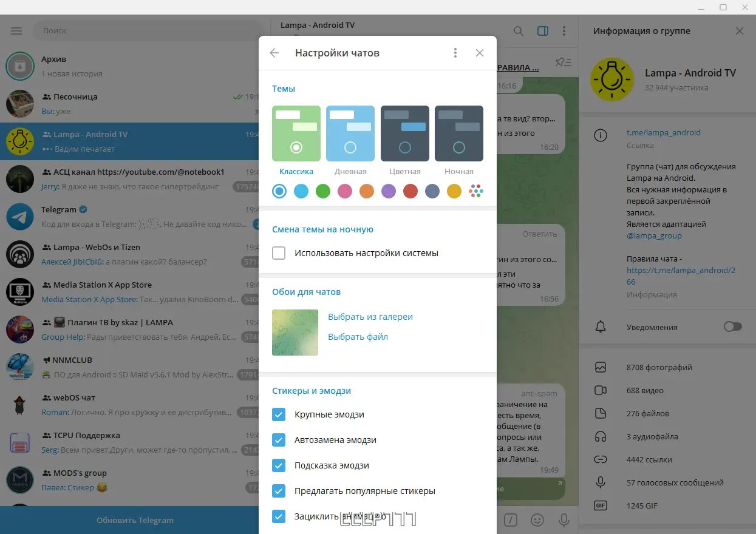The image size is (756, 534).
Task: Uncheck Крупные эмодзи
Action: tap(279, 414)
